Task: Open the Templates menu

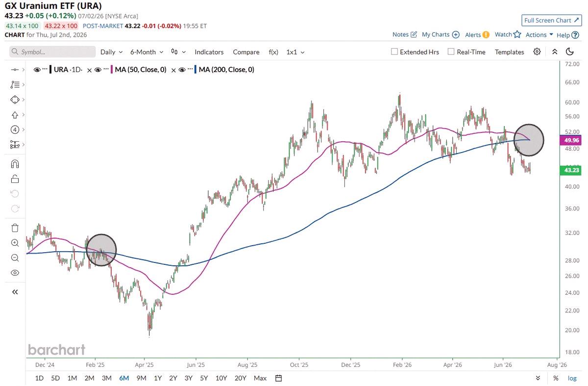Action: click(x=509, y=51)
